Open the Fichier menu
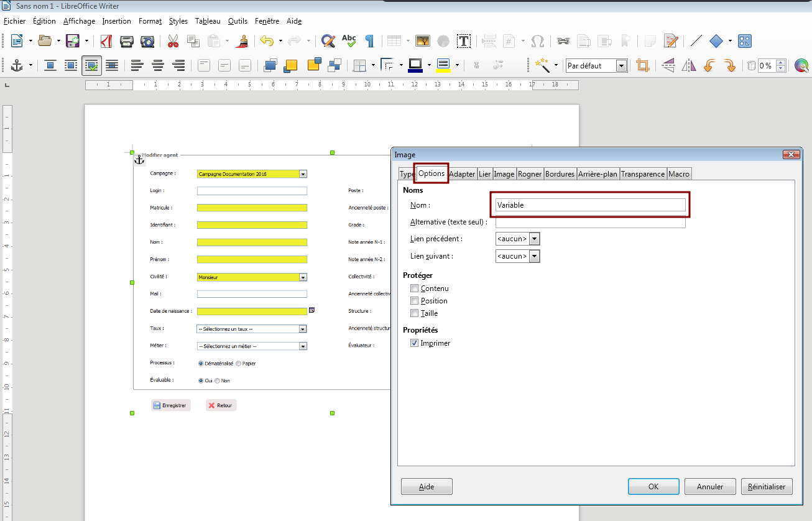 (14, 21)
